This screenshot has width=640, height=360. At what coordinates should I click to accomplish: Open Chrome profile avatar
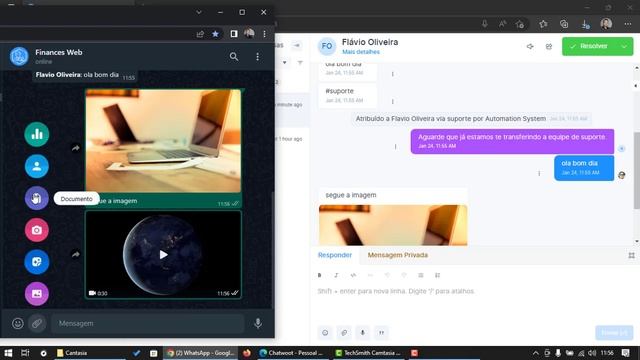click(249, 33)
